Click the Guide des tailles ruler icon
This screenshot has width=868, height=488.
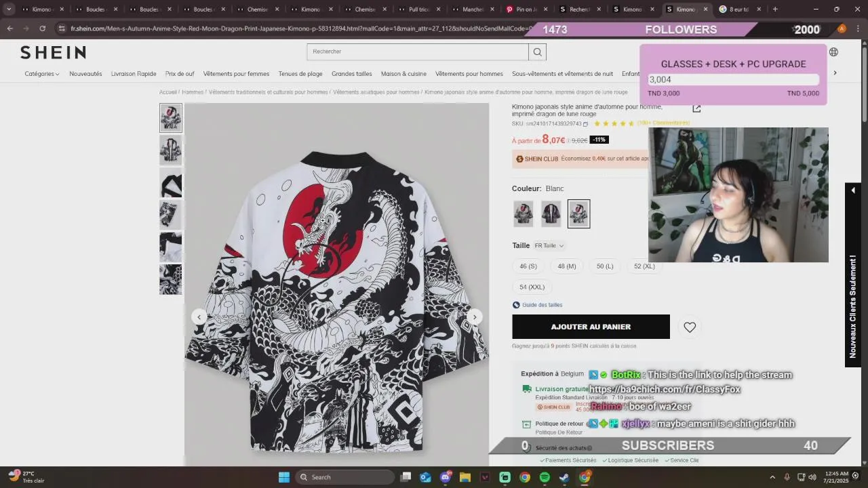516,305
